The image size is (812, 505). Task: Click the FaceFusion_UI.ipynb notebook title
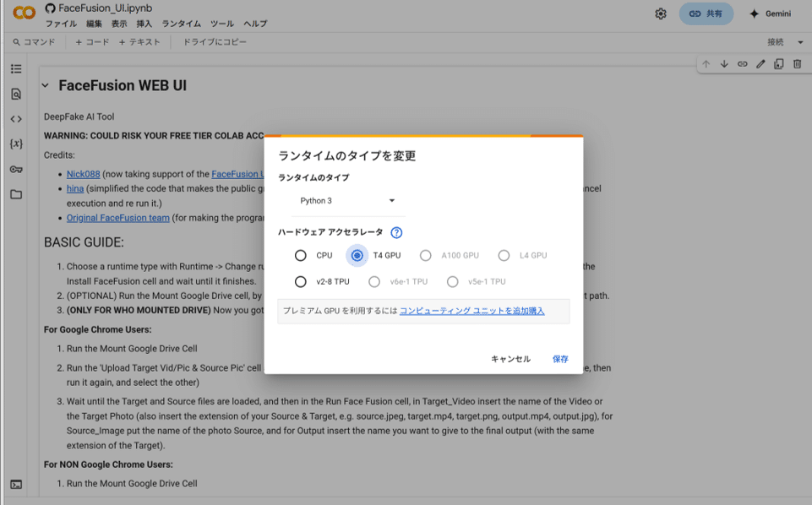[105, 8]
